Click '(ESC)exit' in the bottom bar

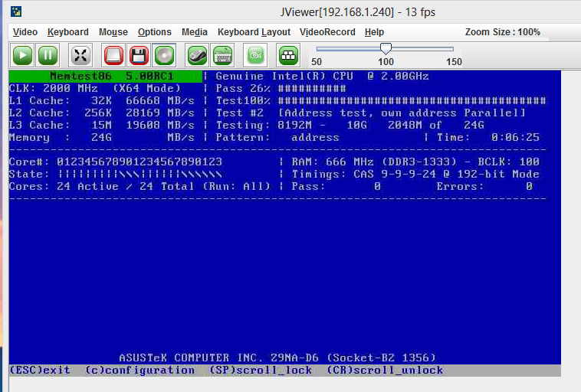tap(40, 370)
